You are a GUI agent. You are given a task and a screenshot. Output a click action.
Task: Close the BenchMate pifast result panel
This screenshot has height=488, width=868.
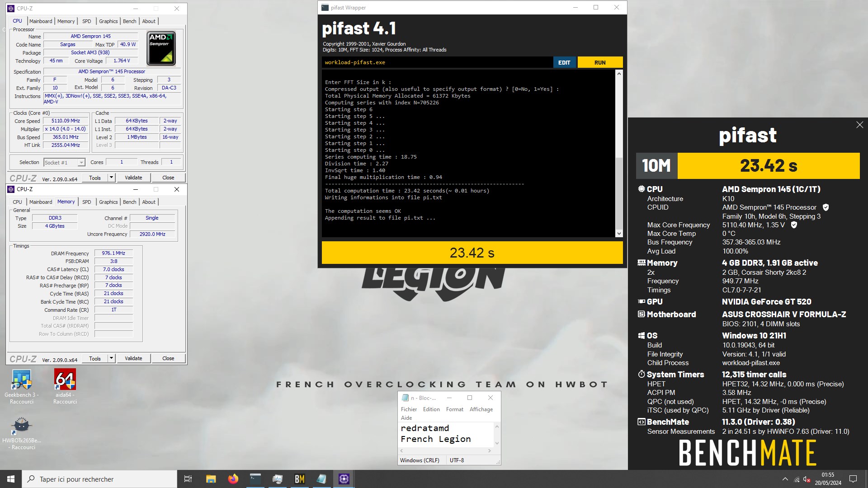pos(859,125)
